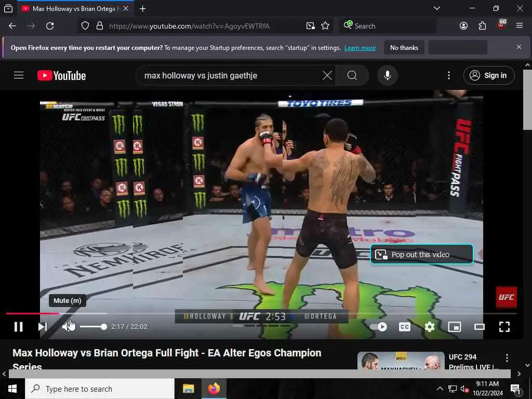Click No thanks in startup notification
Image resolution: width=532 pixels, height=399 pixels.
pos(404,47)
